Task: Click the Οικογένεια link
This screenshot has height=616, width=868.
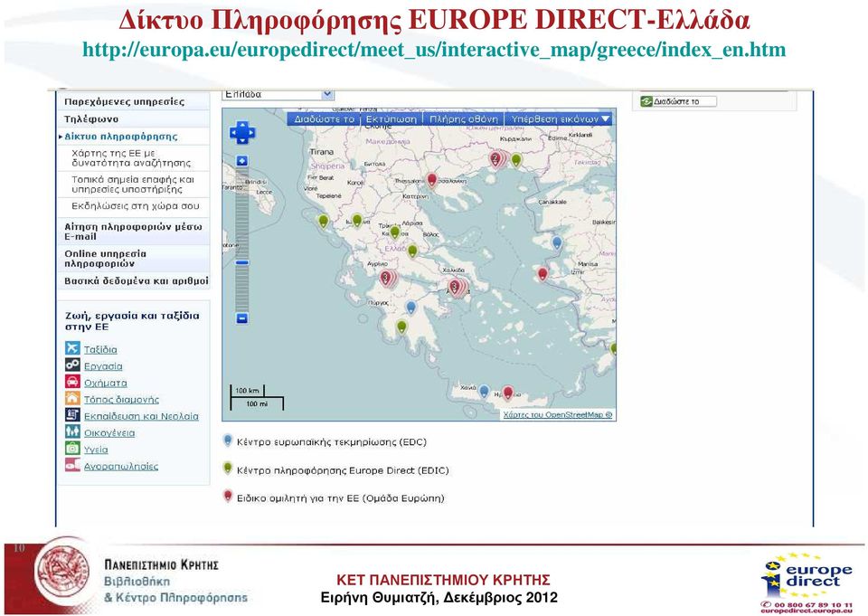Action: pyautogui.click(x=109, y=432)
